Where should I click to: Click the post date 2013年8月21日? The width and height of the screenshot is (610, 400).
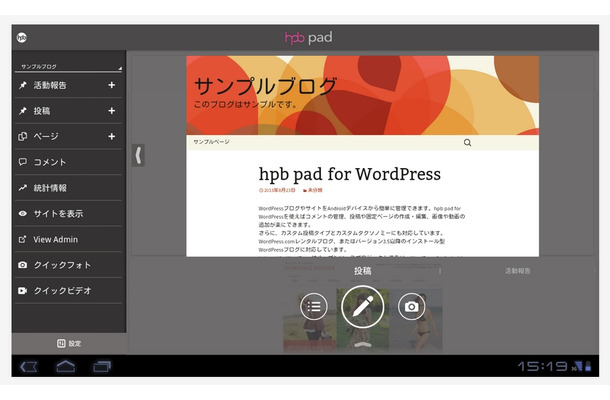click(x=277, y=190)
